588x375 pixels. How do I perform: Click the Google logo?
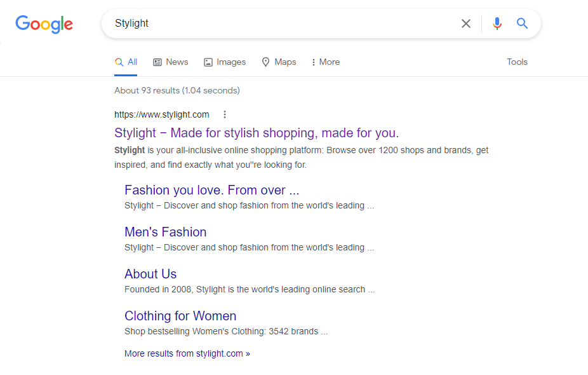44,24
